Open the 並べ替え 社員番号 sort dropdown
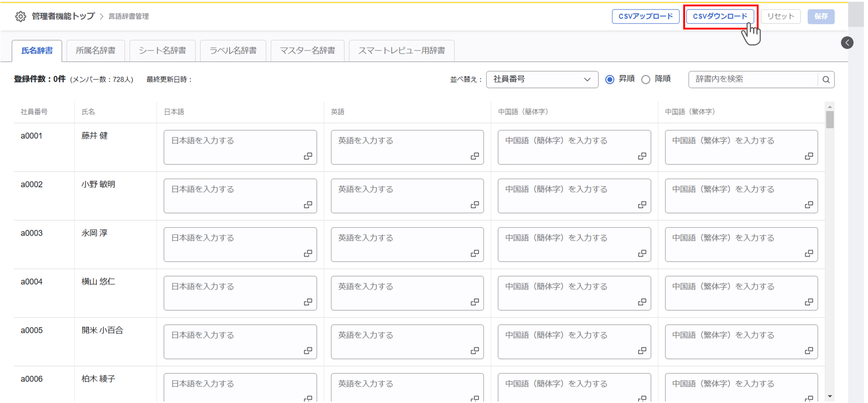This screenshot has width=868, height=403. coord(542,80)
